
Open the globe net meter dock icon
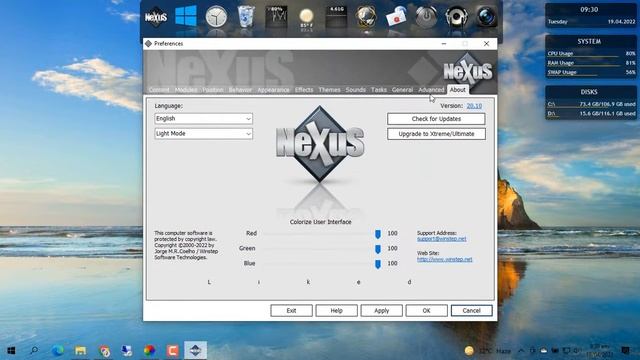366,17
